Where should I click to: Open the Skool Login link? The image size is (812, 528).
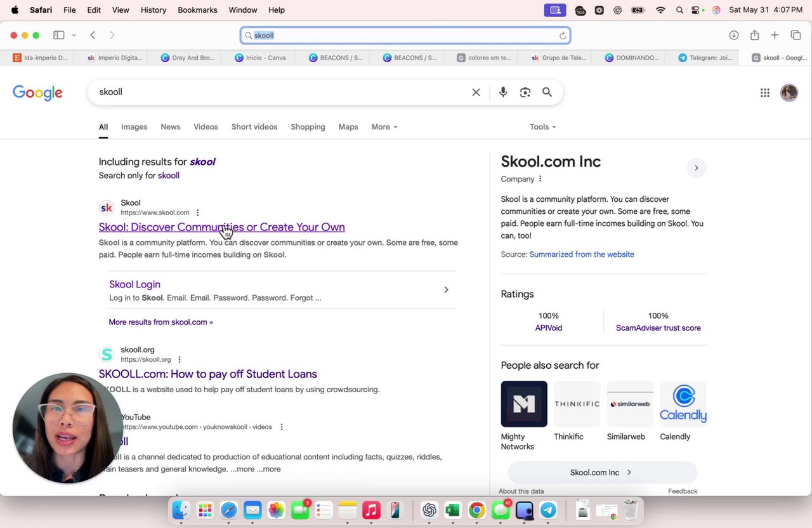pyautogui.click(x=134, y=284)
